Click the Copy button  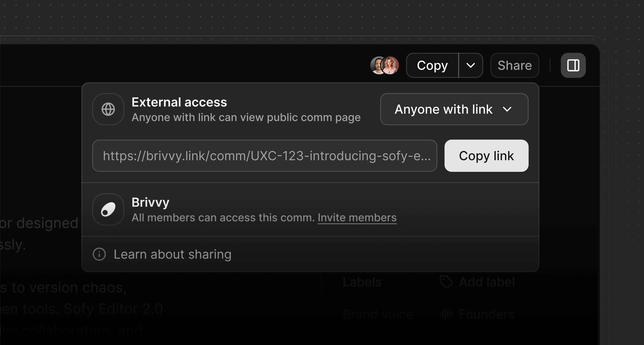coord(432,65)
